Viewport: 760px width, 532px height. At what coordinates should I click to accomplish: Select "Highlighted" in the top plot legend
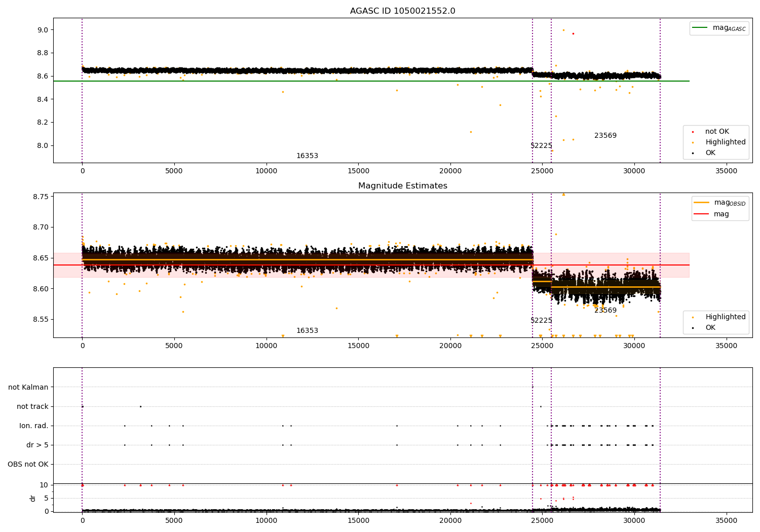(726, 142)
